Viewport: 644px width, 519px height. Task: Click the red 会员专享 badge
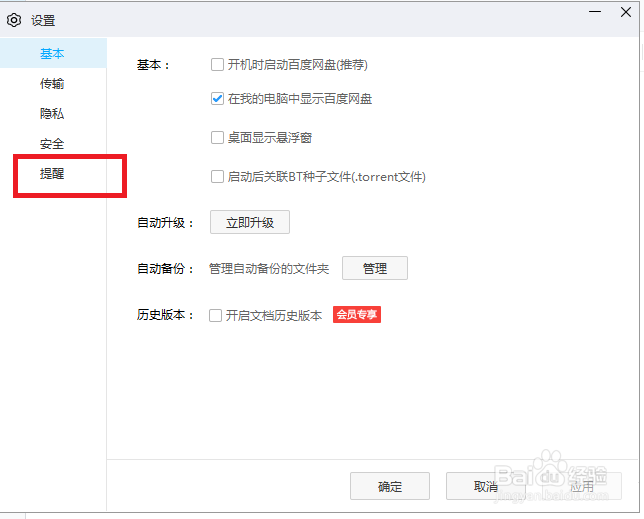(357, 315)
